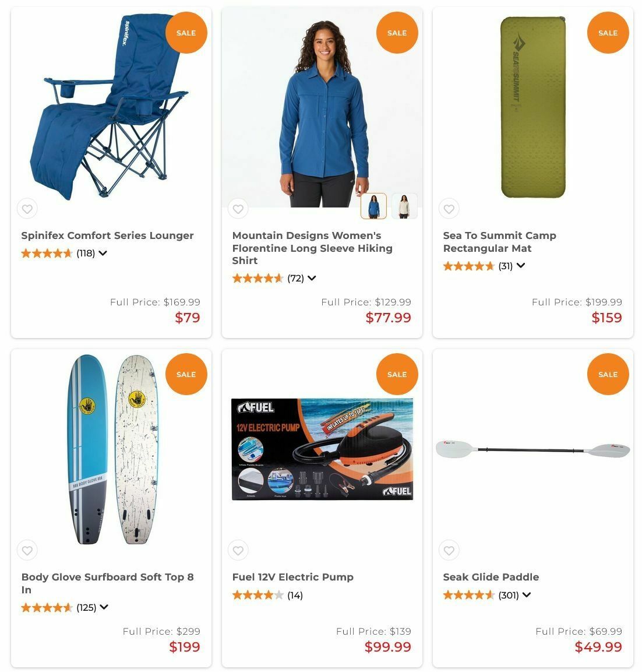This screenshot has width=642, height=672.
Task: Expand ratings for Body Glove Surfboard (125)
Action: coord(104,607)
